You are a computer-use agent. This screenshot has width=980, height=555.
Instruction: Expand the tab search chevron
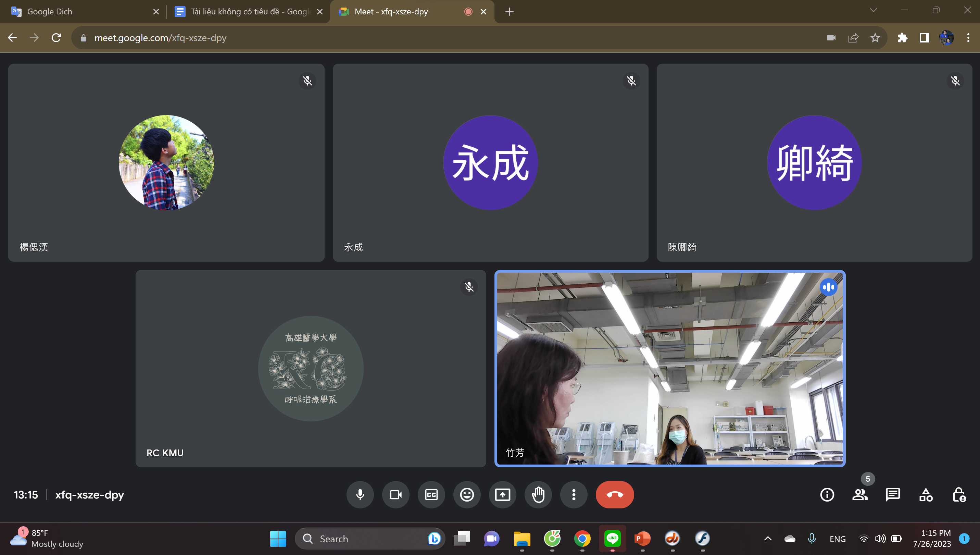(x=874, y=10)
